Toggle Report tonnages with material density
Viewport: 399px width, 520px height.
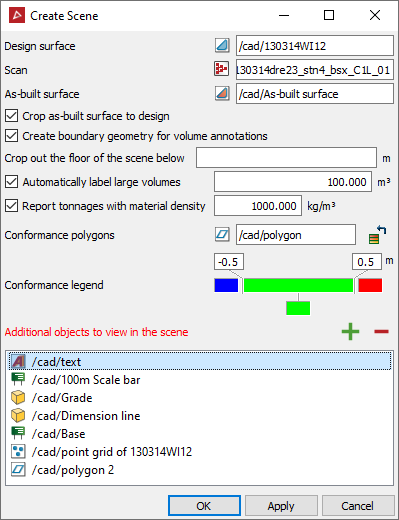(x=12, y=206)
